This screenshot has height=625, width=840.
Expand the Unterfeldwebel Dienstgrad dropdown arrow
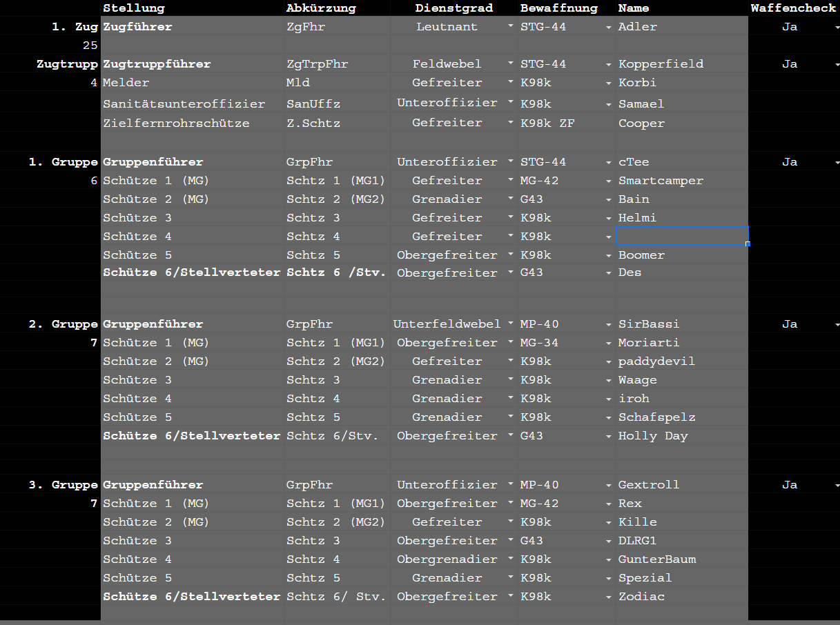(x=510, y=324)
